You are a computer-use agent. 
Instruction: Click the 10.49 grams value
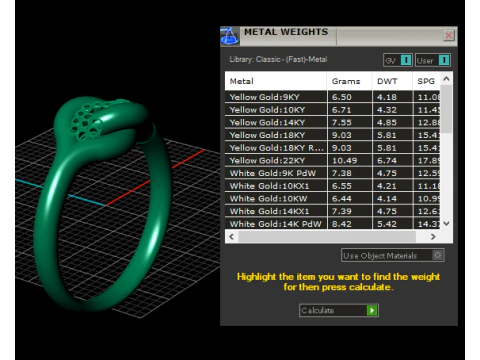point(344,160)
